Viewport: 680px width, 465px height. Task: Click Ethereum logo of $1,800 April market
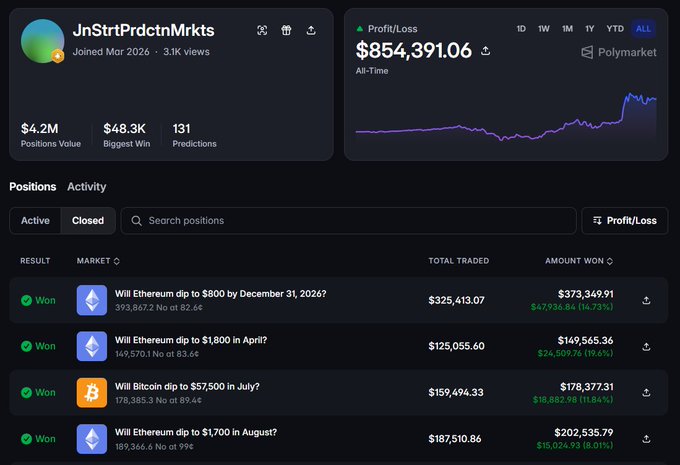(x=92, y=346)
